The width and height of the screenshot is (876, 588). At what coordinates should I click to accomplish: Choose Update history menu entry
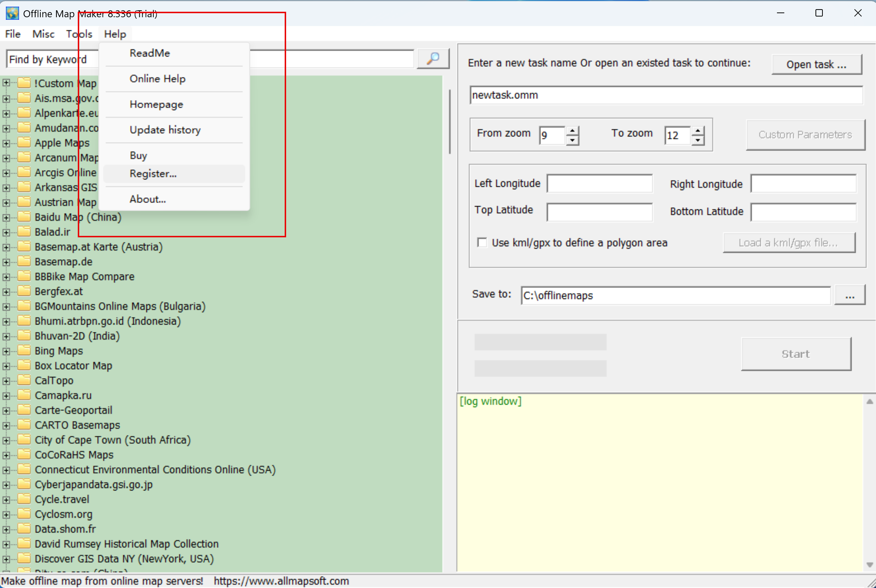click(165, 130)
